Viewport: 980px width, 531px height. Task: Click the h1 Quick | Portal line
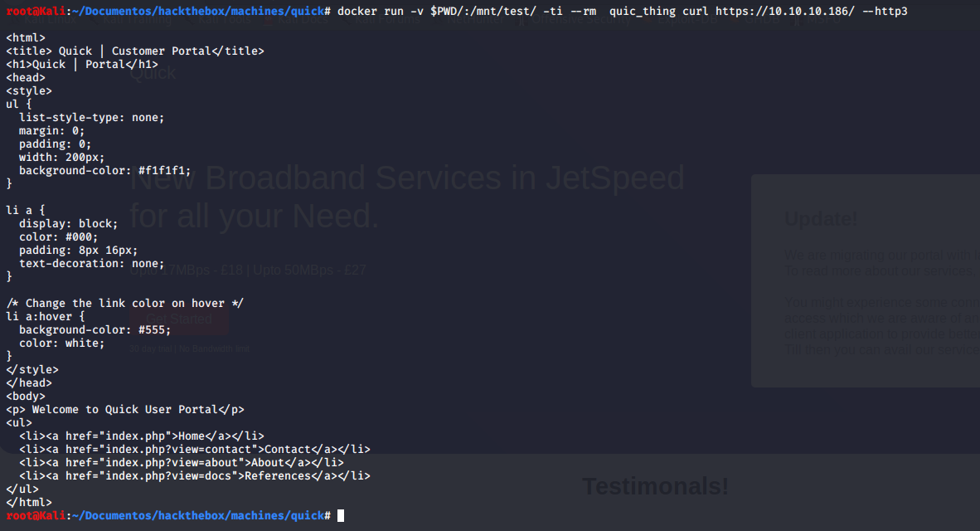point(82,65)
